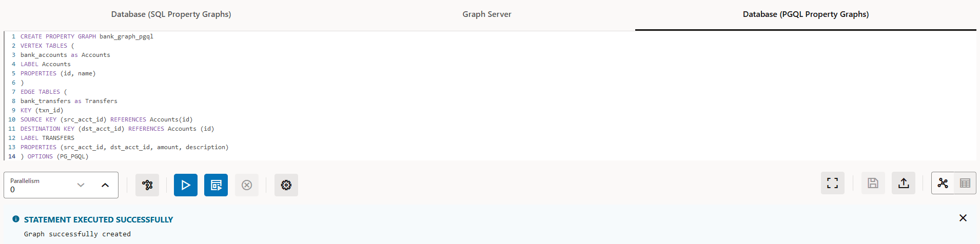
Task: Expand editor to full screen
Action: 833,183
